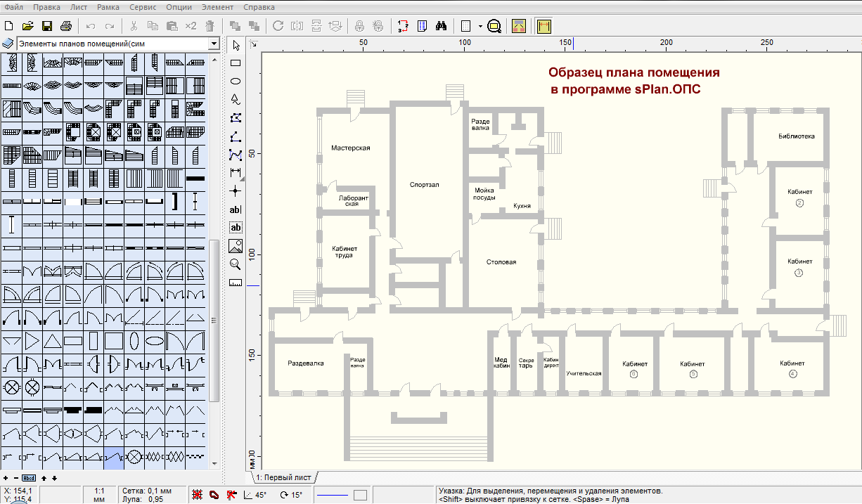This screenshot has width=862, height=504.
Task: Click the blue line style swatch
Action: pos(333,495)
